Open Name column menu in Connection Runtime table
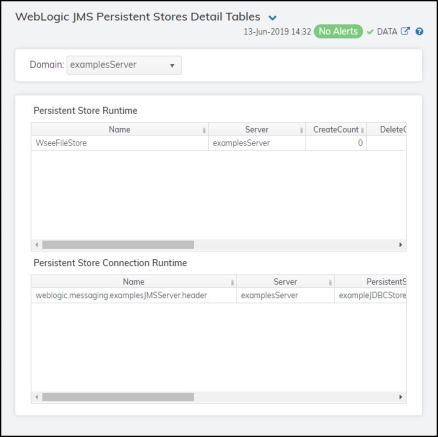 [x=232, y=283]
